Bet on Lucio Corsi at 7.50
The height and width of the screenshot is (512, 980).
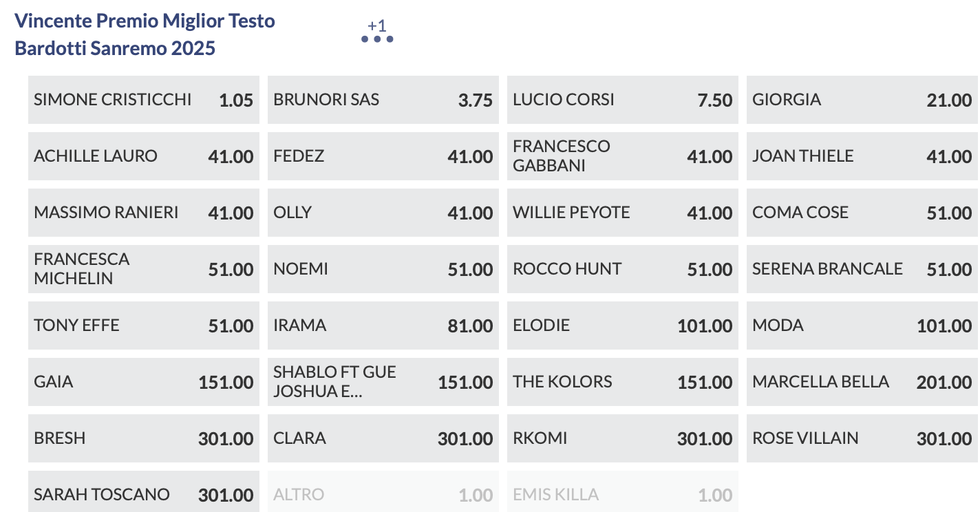pyautogui.click(x=622, y=100)
